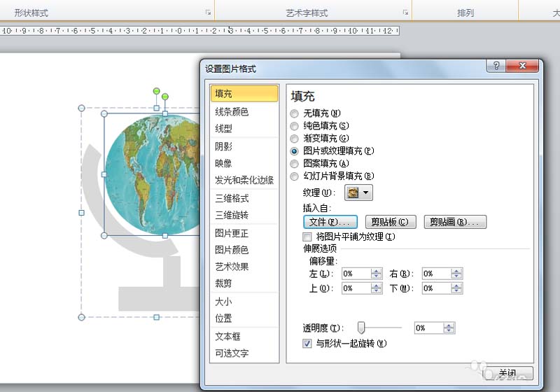Open the 映像 category
560x392 pixels.
[x=244, y=163]
